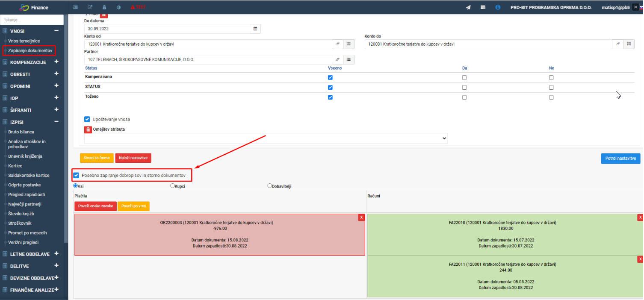Open list lookup for Konto od
644x300 pixels.
(349, 44)
